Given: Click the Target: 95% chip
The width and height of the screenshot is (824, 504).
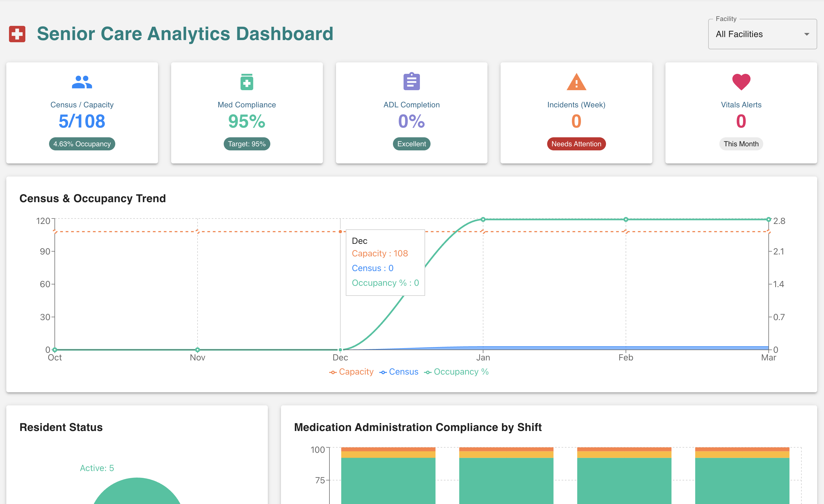Looking at the screenshot, I should [x=247, y=144].
